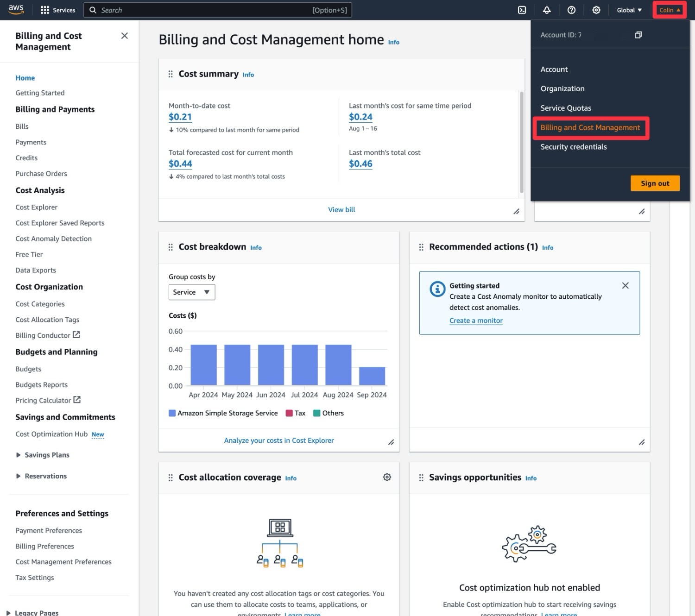Image resolution: width=695 pixels, height=616 pixels.
Task: Click the Cost breakdown resize corner icon
Action: (391, 442)
